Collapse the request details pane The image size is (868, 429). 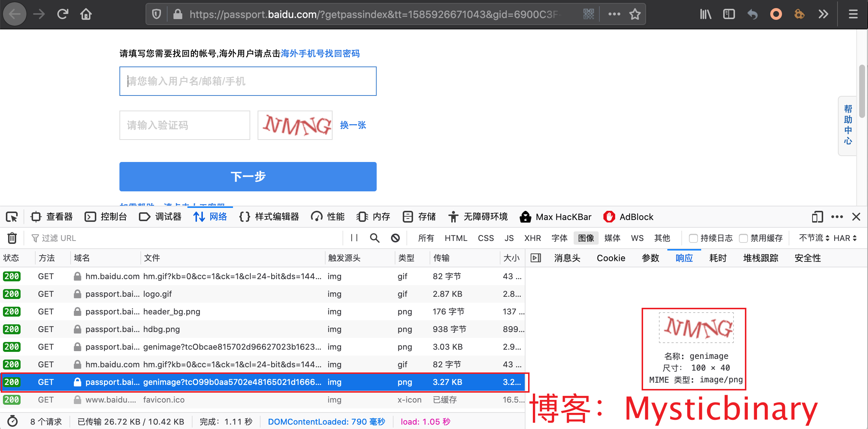click(x=536, y=258)
